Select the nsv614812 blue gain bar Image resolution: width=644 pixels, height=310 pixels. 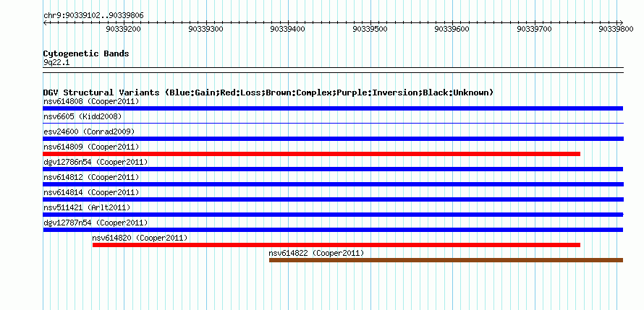[x=333, y=184]
